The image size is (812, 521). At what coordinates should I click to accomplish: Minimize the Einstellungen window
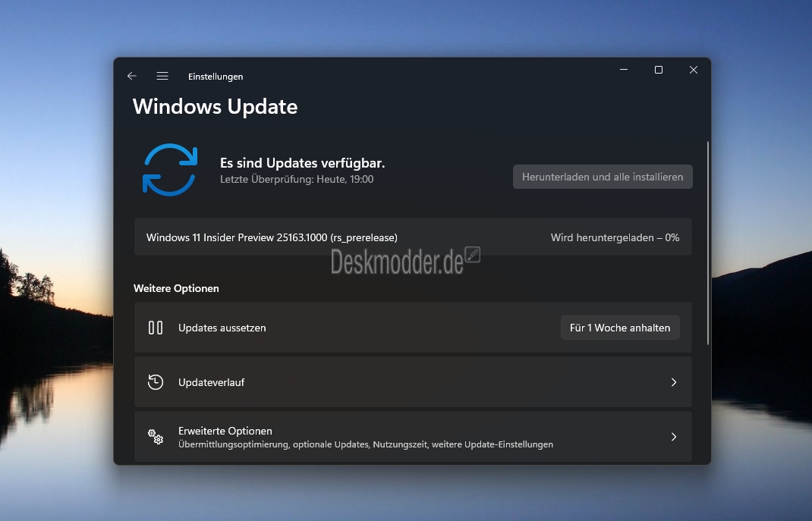(x=624, y=70)
